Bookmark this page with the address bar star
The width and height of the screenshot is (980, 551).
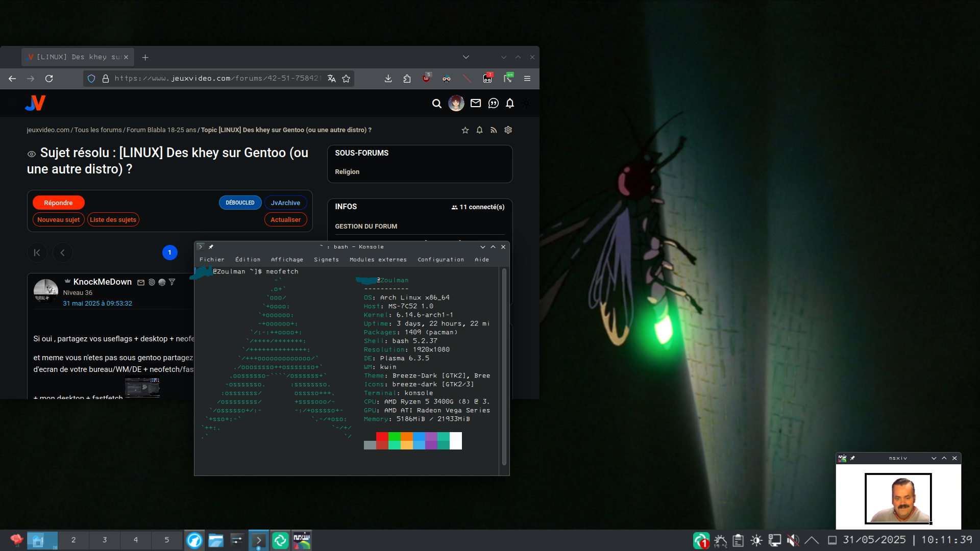pyautogui.click(x=346, y=79)
